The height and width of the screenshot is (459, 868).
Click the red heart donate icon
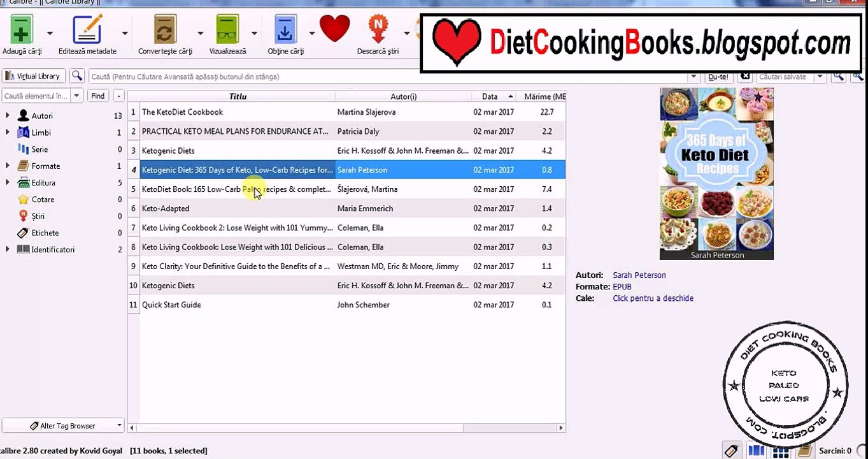click(x=335, y=29)
